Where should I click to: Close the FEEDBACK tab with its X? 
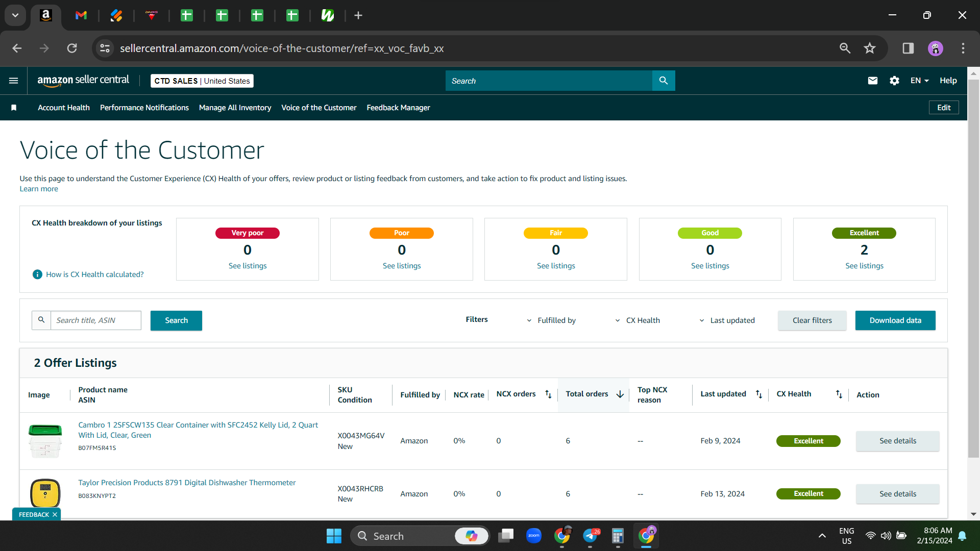tap(55, 515)
